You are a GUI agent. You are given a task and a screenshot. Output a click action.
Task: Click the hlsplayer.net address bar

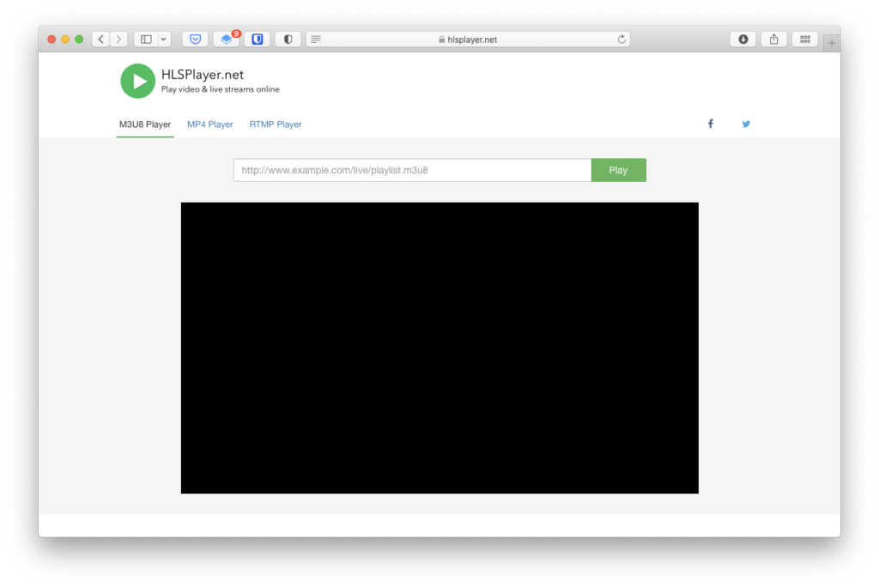[x=468, y=39]
